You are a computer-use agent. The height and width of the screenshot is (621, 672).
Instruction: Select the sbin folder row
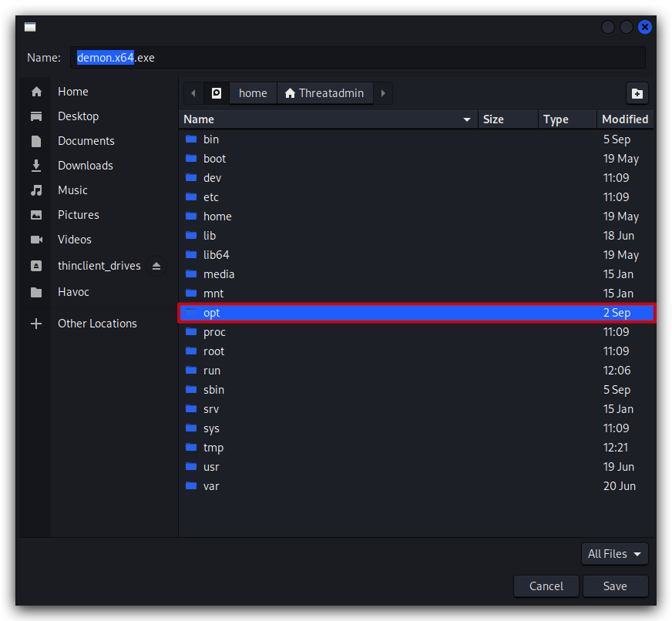tap(417, 390)
